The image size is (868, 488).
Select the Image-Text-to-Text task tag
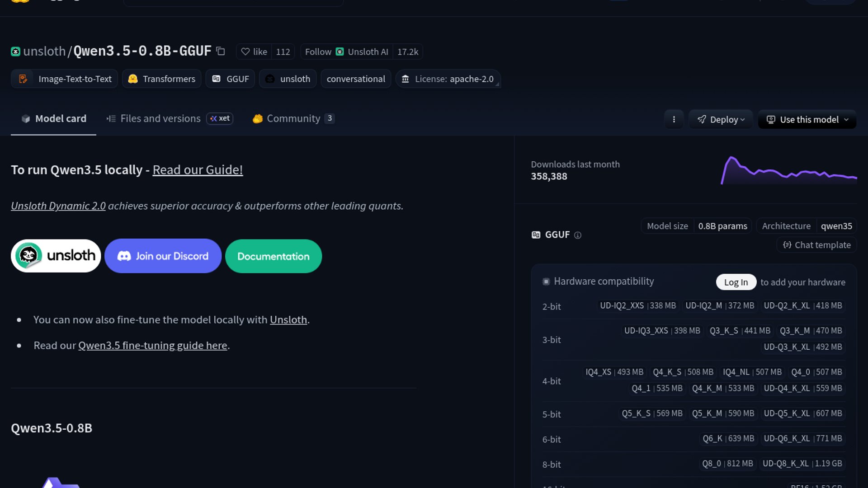coord(65,79)
